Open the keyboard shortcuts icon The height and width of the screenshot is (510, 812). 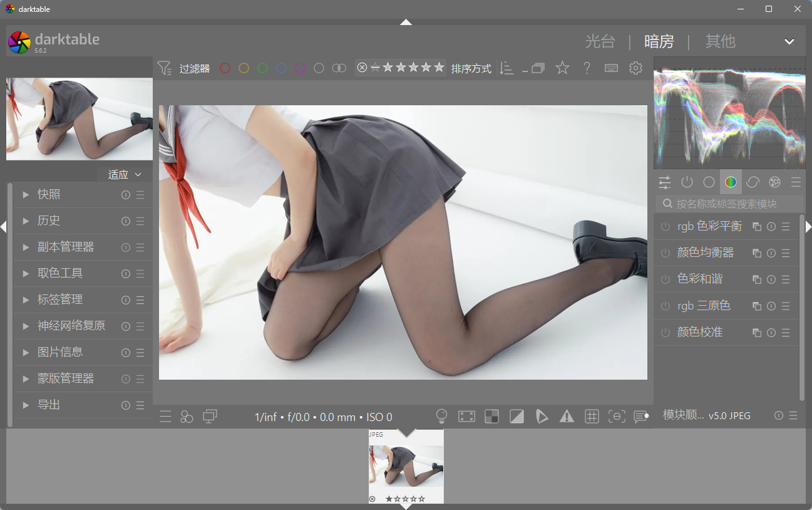pos(612,68)
